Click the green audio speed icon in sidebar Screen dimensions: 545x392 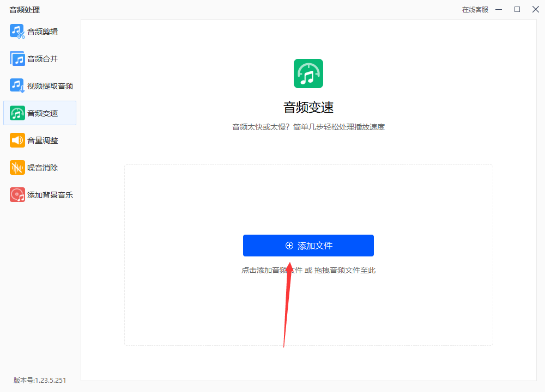[17, 113]
